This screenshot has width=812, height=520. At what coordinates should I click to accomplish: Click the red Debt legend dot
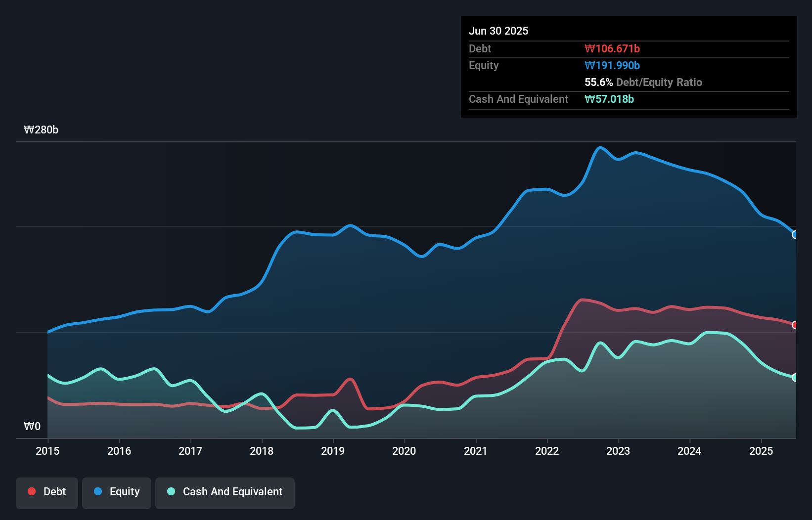click(31, 491)
